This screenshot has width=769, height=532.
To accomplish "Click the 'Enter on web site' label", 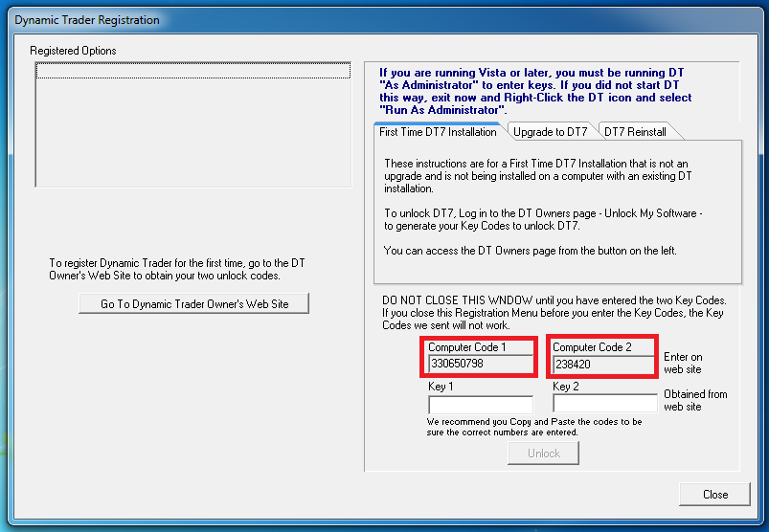I will point(682,363).
